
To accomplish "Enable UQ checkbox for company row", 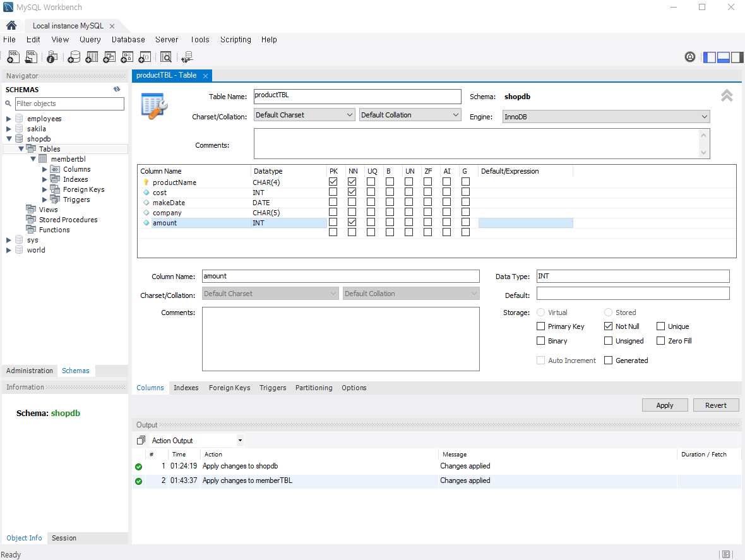I will point(371,212).
